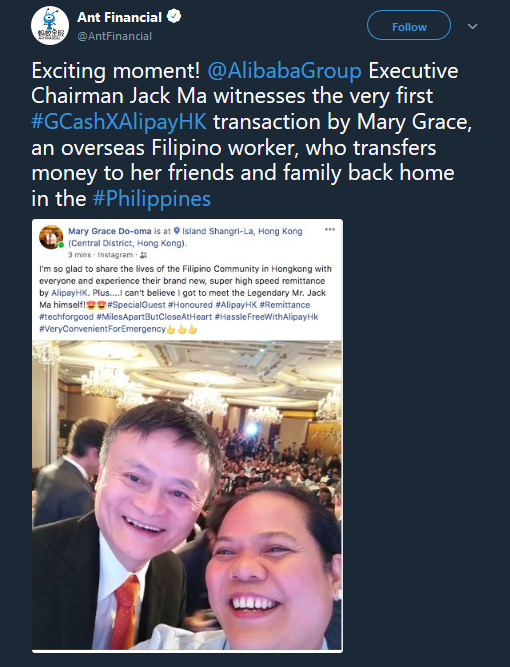The image size is (510, 667).
Task: Click the AlipayHK link in post text
Action: pyautogui.click(x=69, y=293)
